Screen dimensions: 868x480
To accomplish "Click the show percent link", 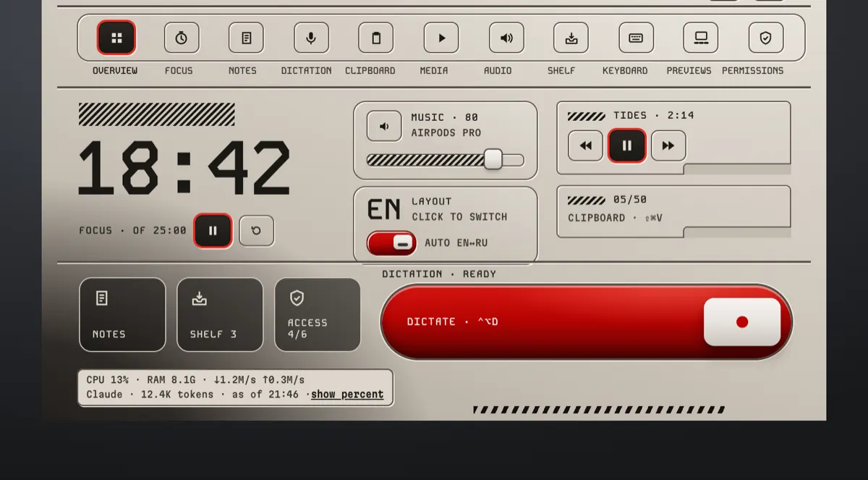I will [x=347, y=395].
